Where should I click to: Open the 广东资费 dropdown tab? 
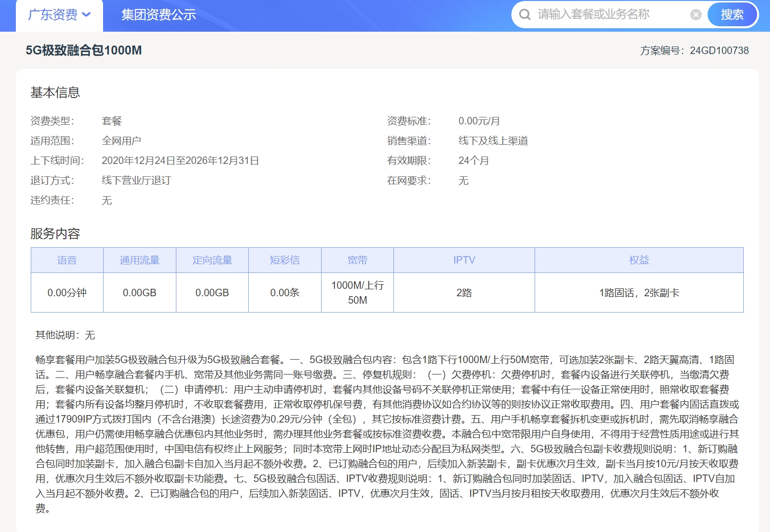[x=59, y=15]
